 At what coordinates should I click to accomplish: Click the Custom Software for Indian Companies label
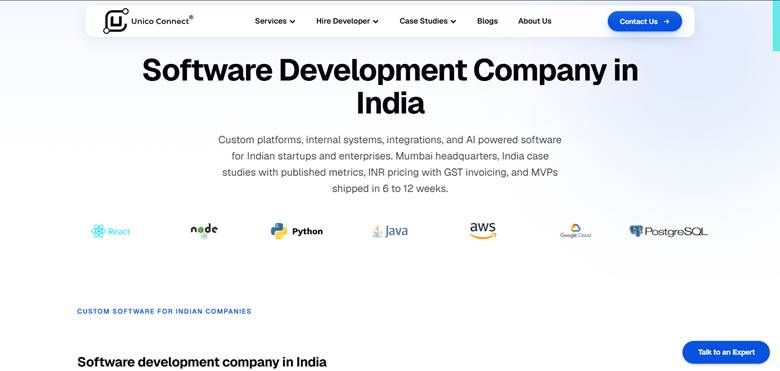click(164, 311)
